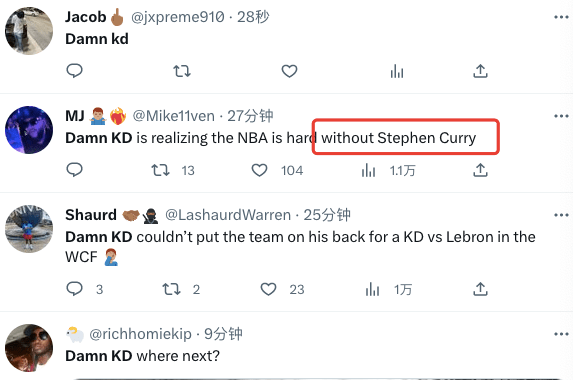Reply to MJ's Stephen Curry tweet

click(74, 170)
